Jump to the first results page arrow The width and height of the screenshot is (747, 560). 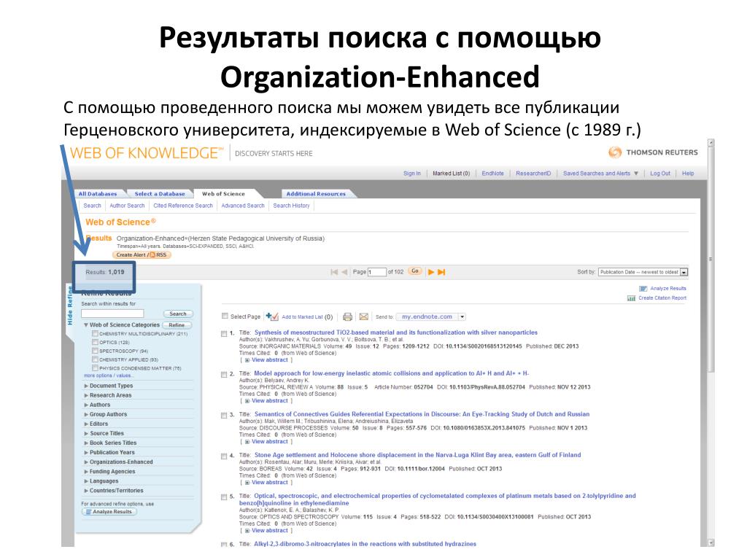pyautogui.click(x=334, y=272)
